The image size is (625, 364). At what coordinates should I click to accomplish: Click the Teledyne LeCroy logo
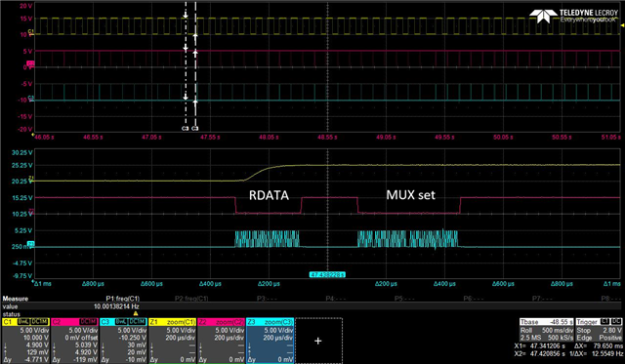[x=573, y=16]
